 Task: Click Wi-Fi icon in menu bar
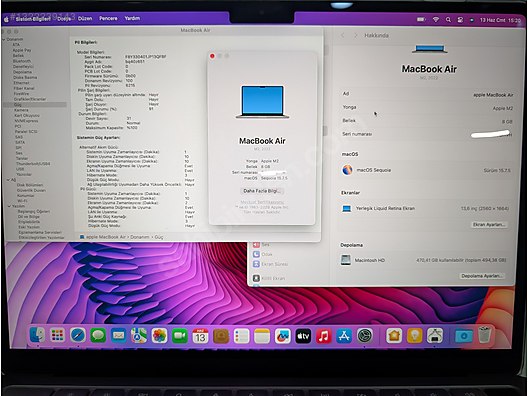pos(436,20)
